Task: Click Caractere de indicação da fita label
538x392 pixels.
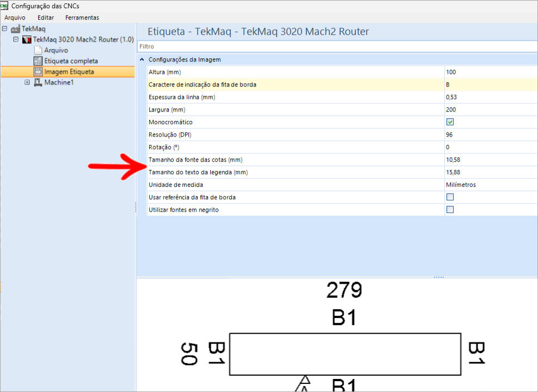Action: pyautogui.click(x=203, y=84)
